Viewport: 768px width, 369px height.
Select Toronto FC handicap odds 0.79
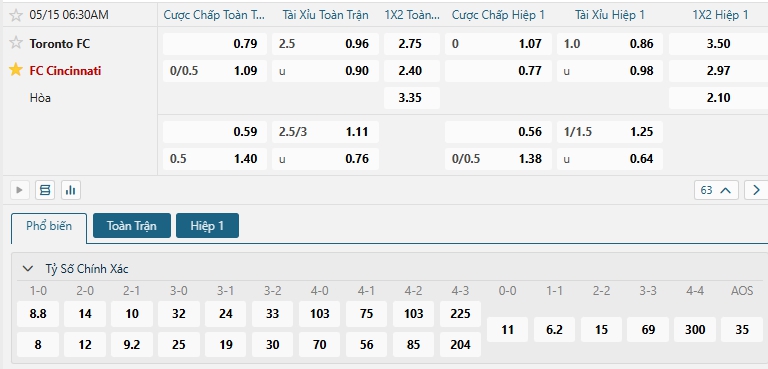215,44
